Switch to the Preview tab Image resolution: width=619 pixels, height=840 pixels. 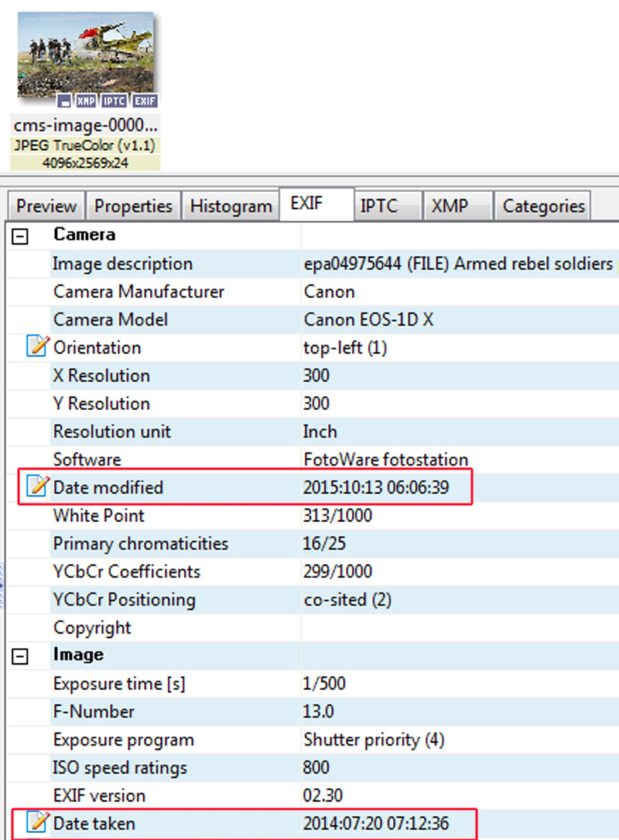pos(46,207)
